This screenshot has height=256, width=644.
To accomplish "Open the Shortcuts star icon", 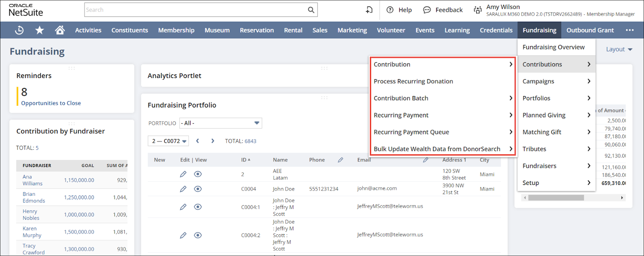I will [39, 30].
